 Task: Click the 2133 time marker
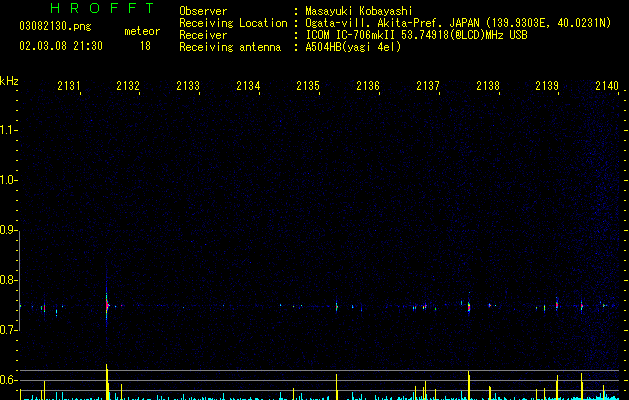188,85
